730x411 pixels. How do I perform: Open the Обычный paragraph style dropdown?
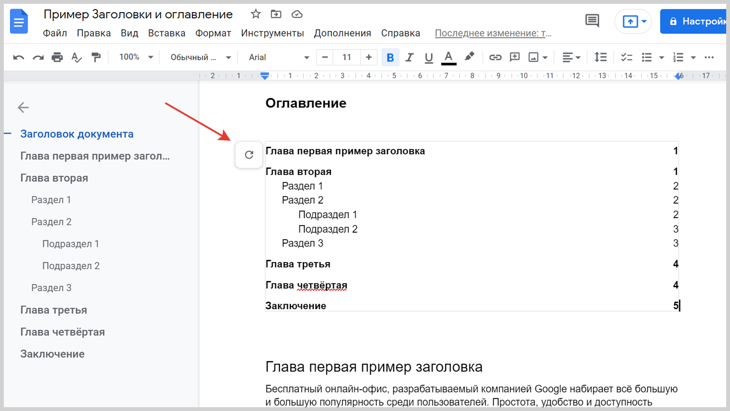[200, 57]
